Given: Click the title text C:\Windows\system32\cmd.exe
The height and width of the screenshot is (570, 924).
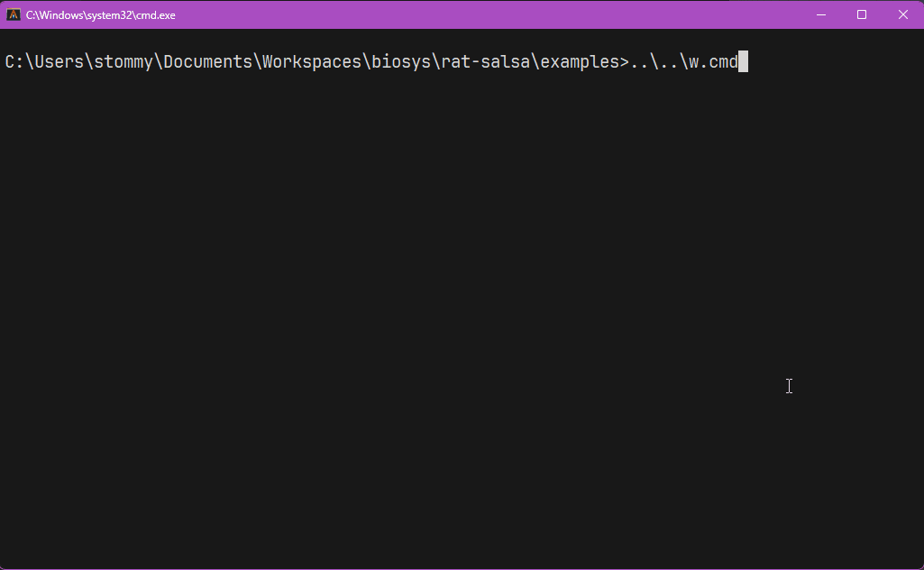Looking at the screenshot, I should pos(101,15).
